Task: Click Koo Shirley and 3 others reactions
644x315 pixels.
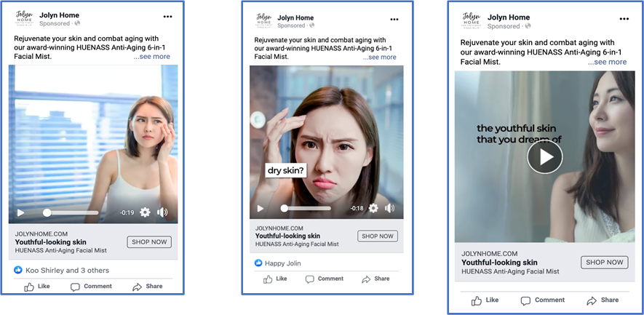Action: pyautogui.click(x=68, y=270)
